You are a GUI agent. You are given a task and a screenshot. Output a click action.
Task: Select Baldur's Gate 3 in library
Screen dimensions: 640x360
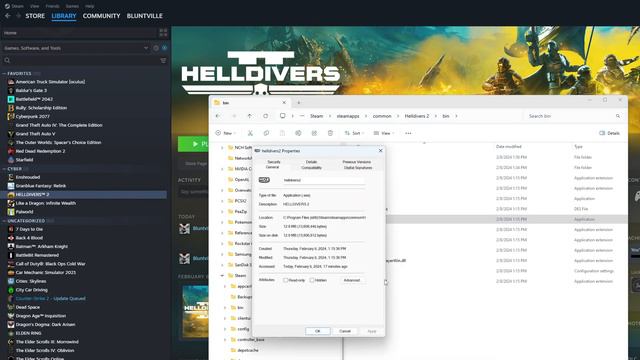(31, 91)
